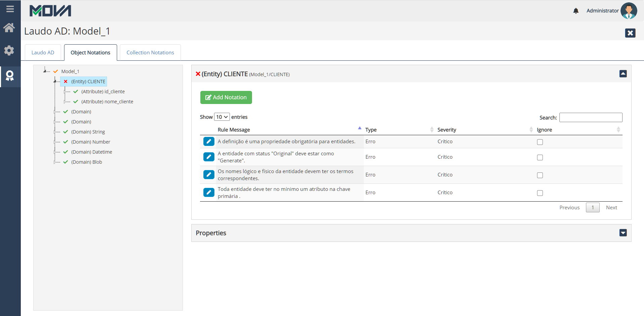Open the hamburger menu in sidebar
Screen dimensions: 644x316
10,9
